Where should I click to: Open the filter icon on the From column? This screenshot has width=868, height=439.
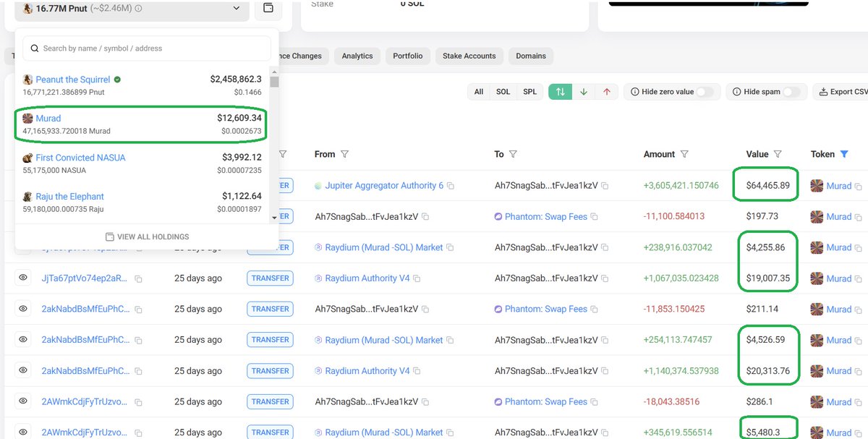(x=344, y=154)
